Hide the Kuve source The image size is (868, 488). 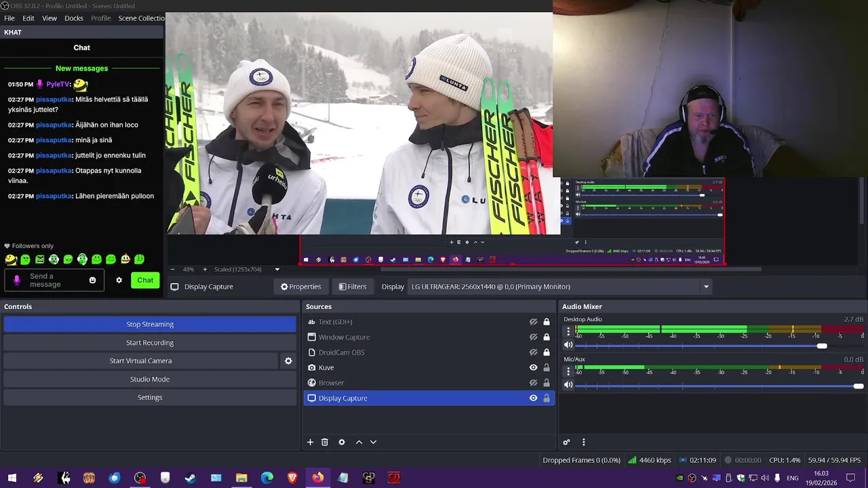tap(534, 367)
